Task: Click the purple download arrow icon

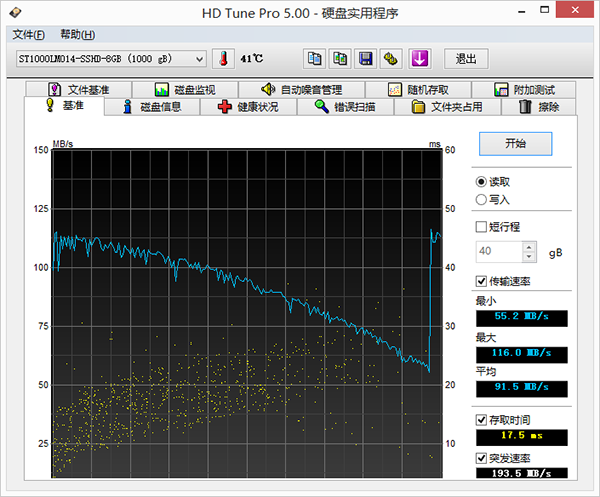Action: point(420,59)
